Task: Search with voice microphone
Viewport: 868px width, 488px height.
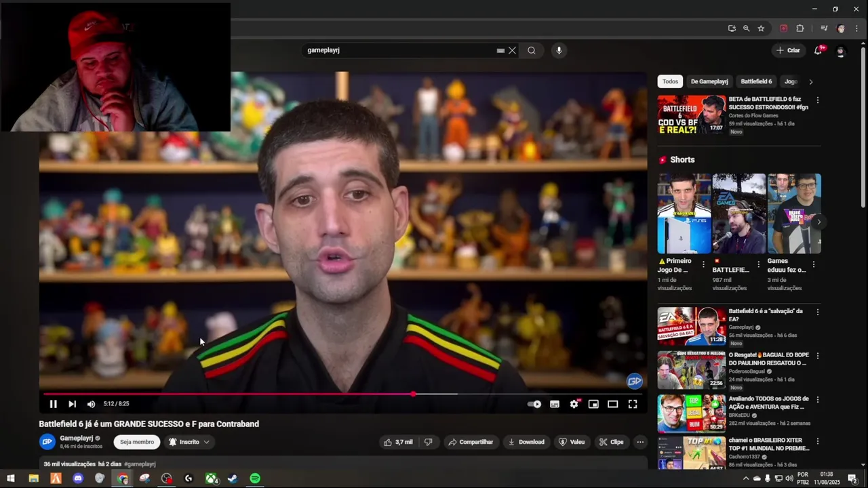Action: (559, 50)
